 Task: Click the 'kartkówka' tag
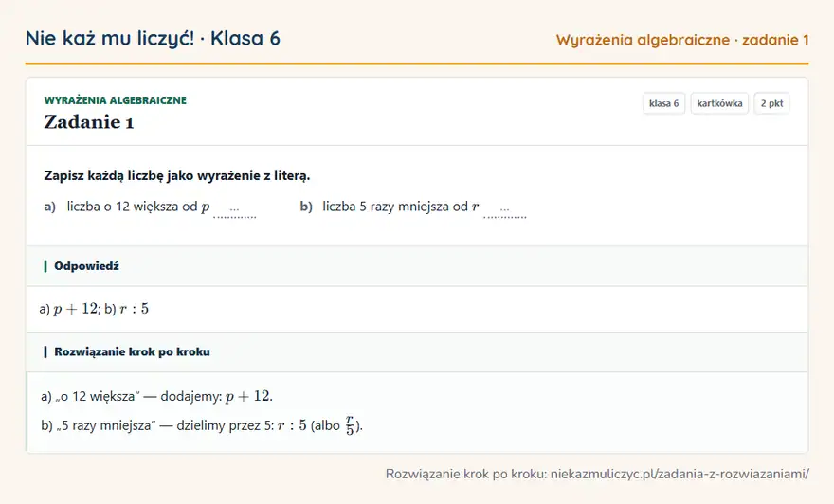(719, 103)
